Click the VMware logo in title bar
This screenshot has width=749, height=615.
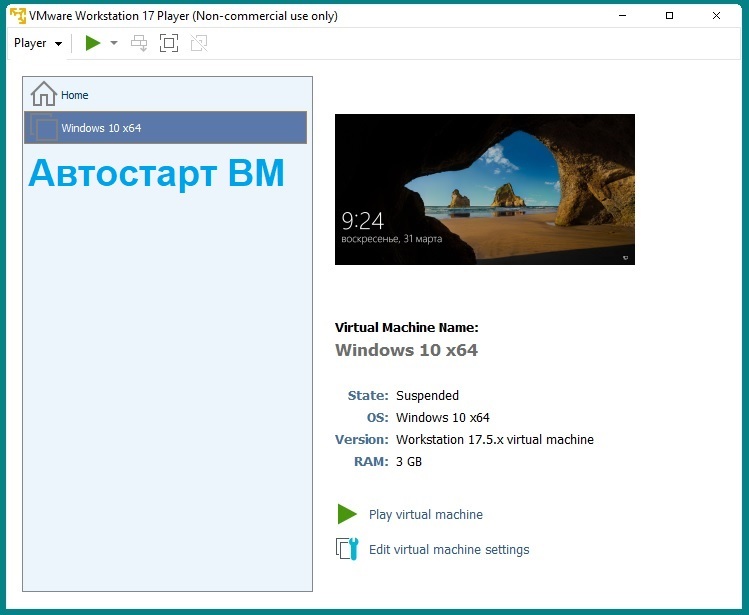18,16
